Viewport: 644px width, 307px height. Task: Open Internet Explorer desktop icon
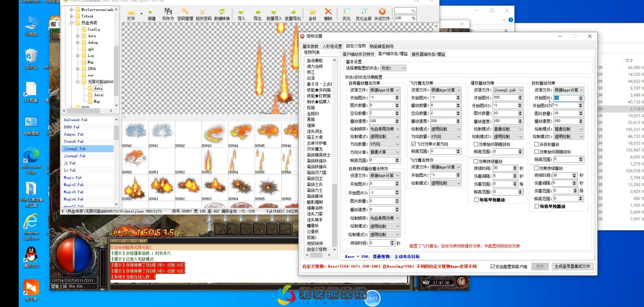pos(31,227)
